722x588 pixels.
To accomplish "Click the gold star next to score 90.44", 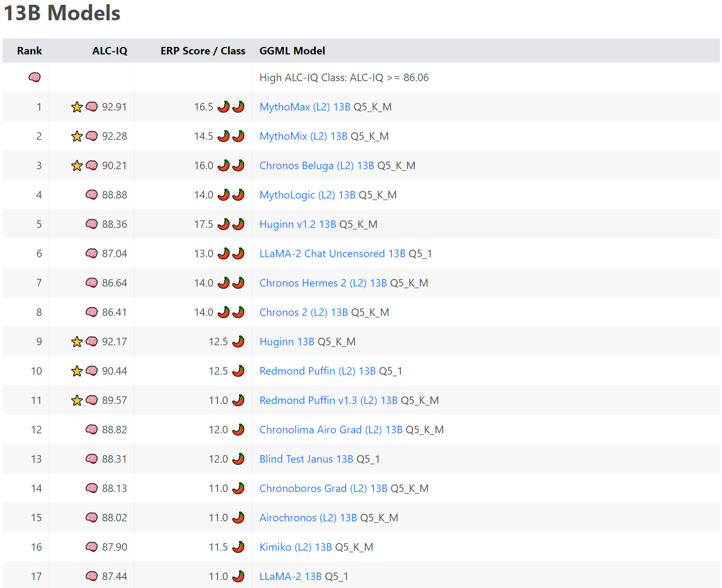I will 77,370.
